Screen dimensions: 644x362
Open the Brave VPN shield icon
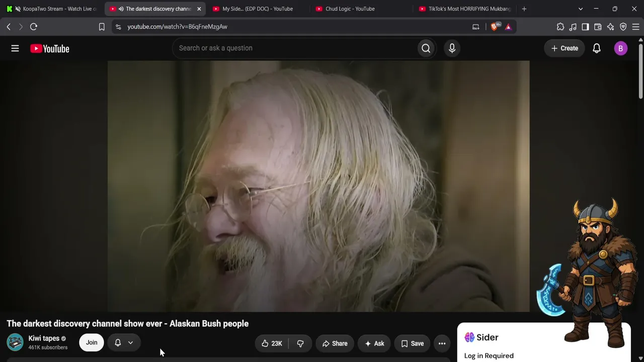pyautogui.click(x=623, y=27)
